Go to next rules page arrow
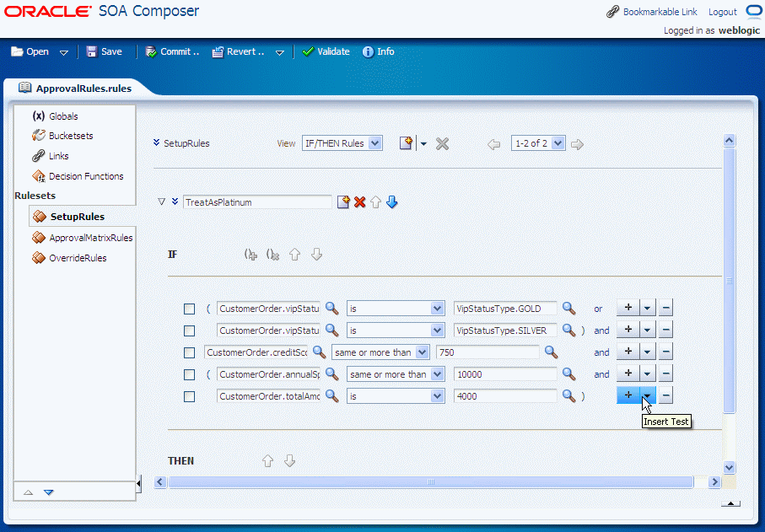The width and height of the screenshot is (765, 532). 577,144
